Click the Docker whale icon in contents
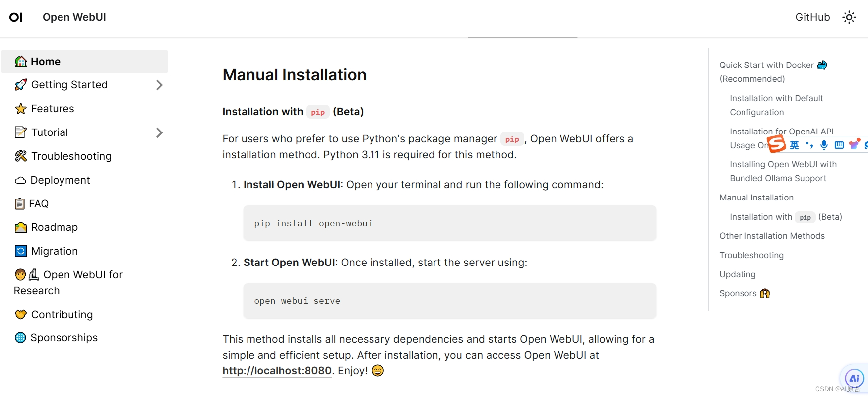868x397 pixels. [x=822, y=65]
